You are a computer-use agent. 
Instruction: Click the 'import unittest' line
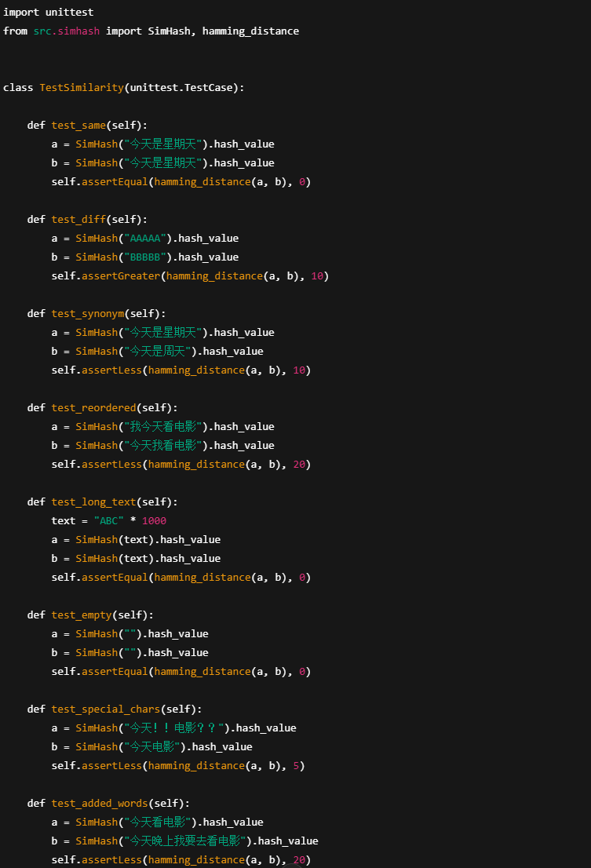point(48,13)
